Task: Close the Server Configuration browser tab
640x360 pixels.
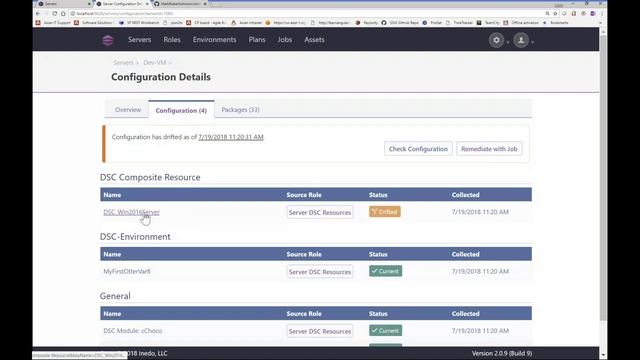Action: point(147,4)
